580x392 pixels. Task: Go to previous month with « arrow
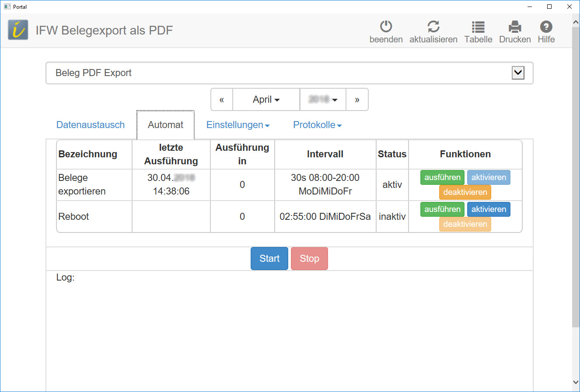coord(222,100)
